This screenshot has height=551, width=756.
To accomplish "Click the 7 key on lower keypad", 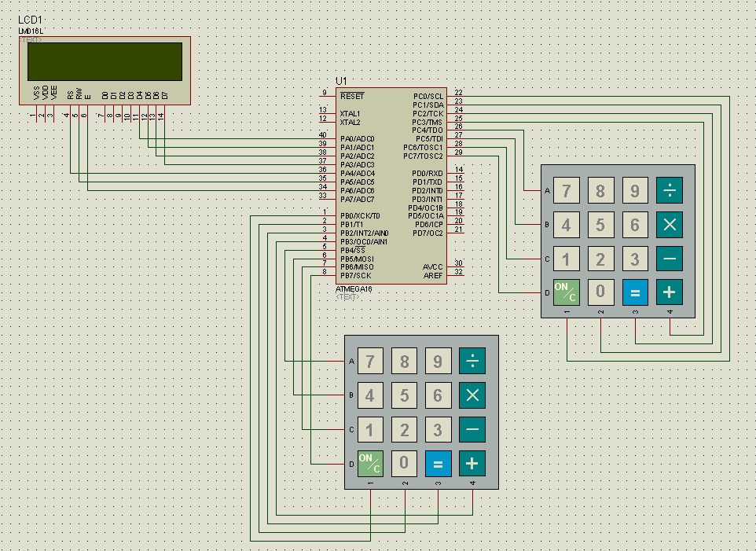I will tap(370, 361).
